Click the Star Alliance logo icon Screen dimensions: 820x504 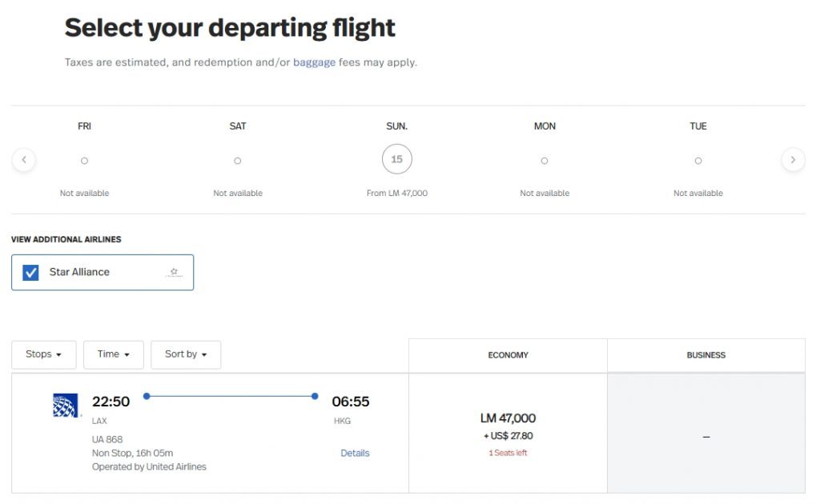pyautogui.click(x=173, y=273)
